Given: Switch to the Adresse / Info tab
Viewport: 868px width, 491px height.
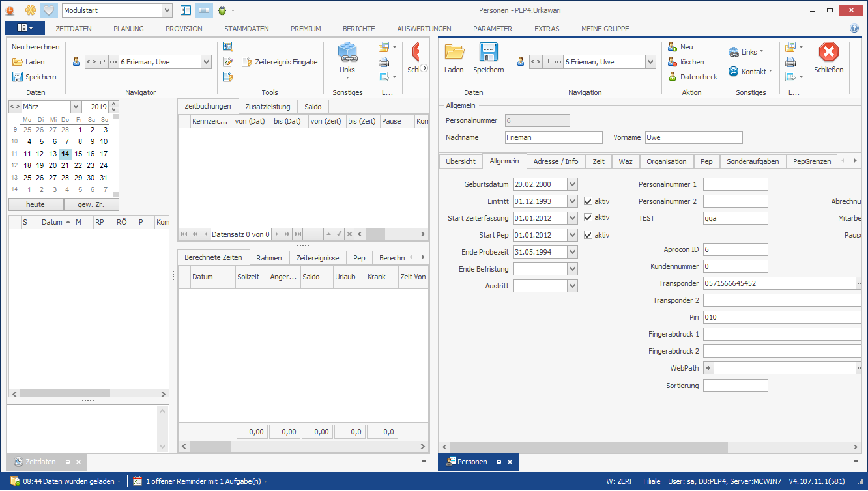Looking at the screenshot, I should pos(555,161).
